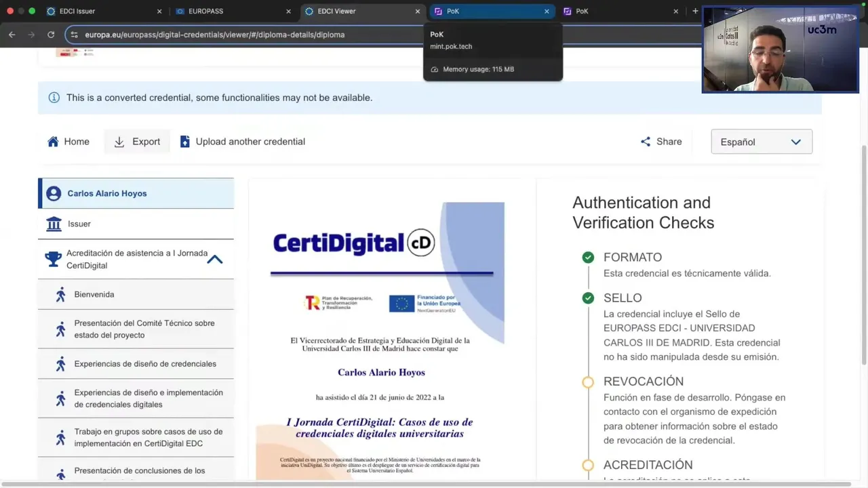
Task: Click the Upload another credential file icon
Action: coord(184,142)
